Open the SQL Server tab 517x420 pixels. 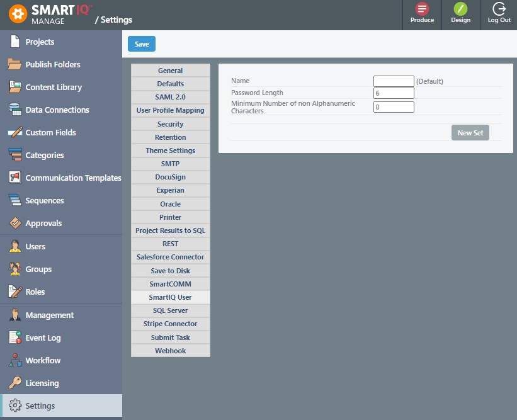coord(170,310)
